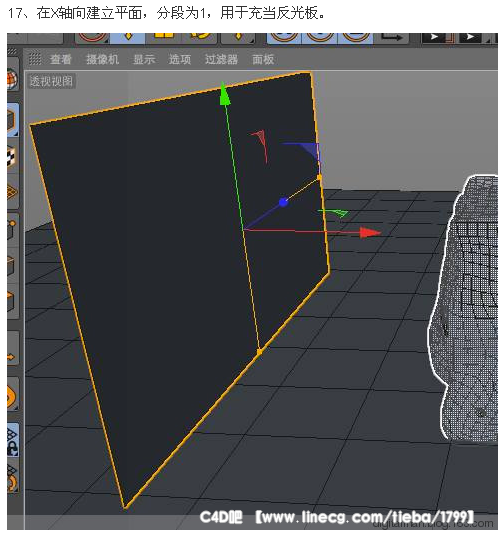Select the Scale tool in top toolbar
Viewport: 500px width, 534px height.
pos(163,37)
